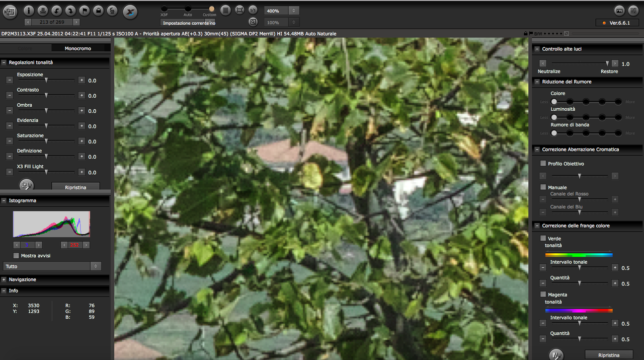Click the adjustment sliders panel icon top right
The width and height of the screenshot is (644, 360).
coord(633,10)
